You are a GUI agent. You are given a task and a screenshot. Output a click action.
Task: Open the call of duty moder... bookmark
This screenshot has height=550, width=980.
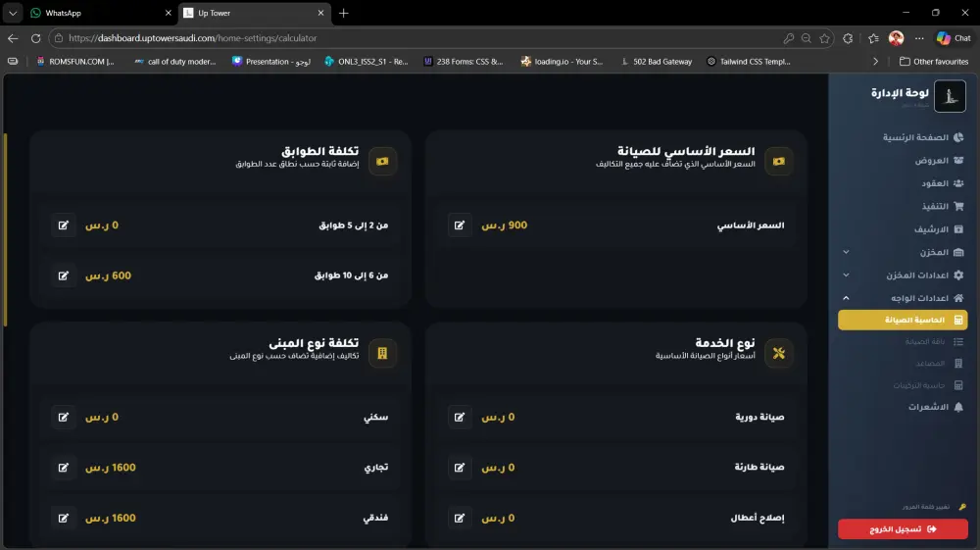tap(175, 61)
